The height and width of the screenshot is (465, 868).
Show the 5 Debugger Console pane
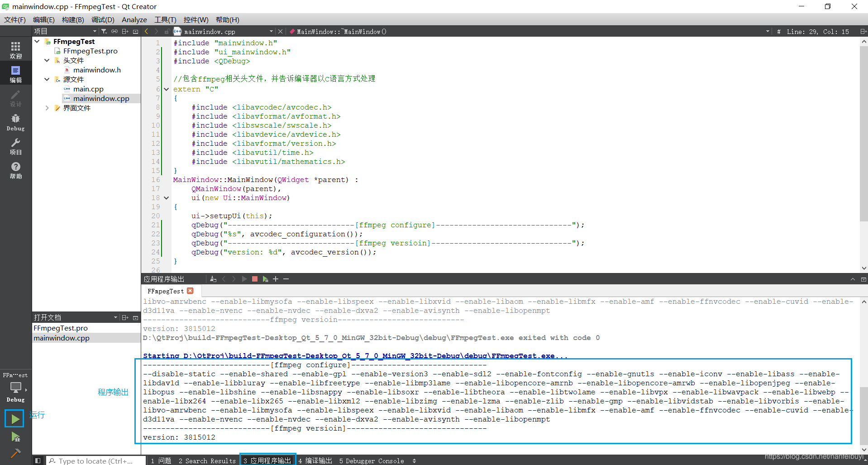tap(372, 460)
